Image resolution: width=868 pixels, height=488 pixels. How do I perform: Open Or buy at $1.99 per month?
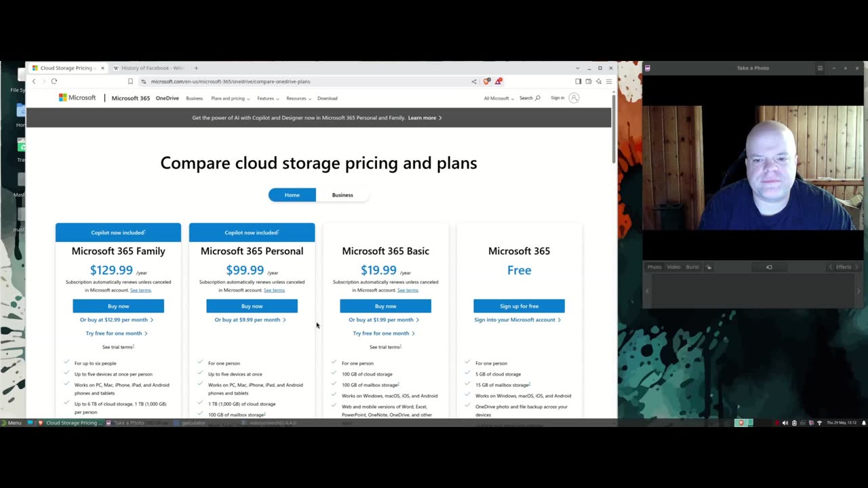click(384, 320)
